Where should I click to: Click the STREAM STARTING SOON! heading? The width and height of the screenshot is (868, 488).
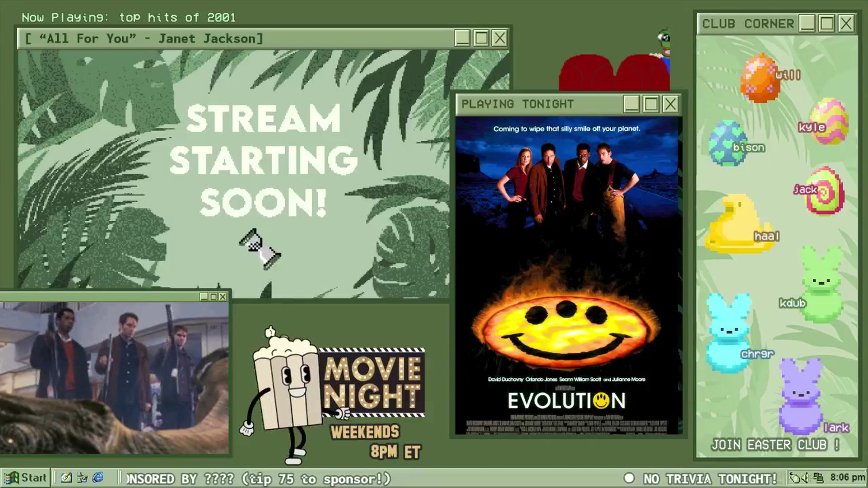(263, 160)
